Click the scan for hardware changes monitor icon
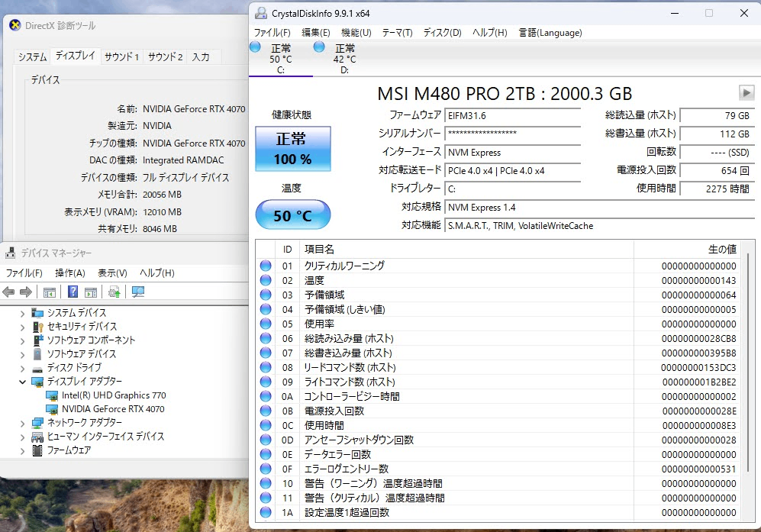The image size is (761, 532). point(138,292)
